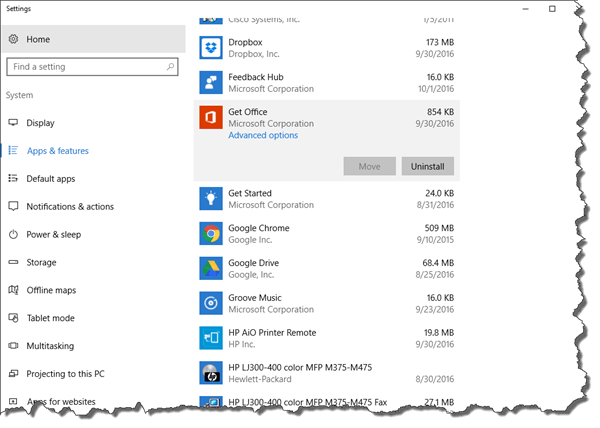Click the Home gear icon

[14, 40]
